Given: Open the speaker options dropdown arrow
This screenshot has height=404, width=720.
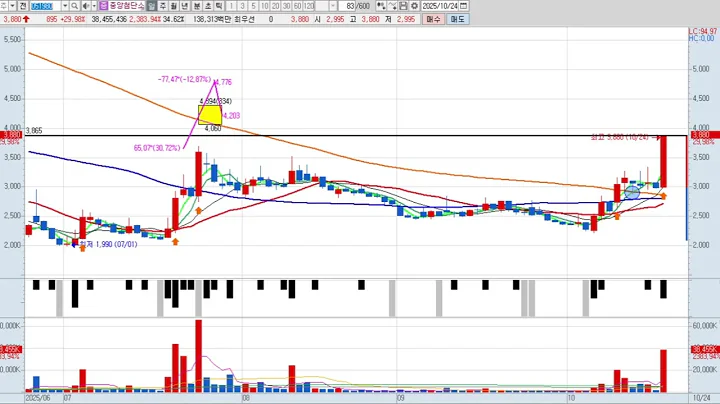Looking at the screenshot, I should coord(94,6).
